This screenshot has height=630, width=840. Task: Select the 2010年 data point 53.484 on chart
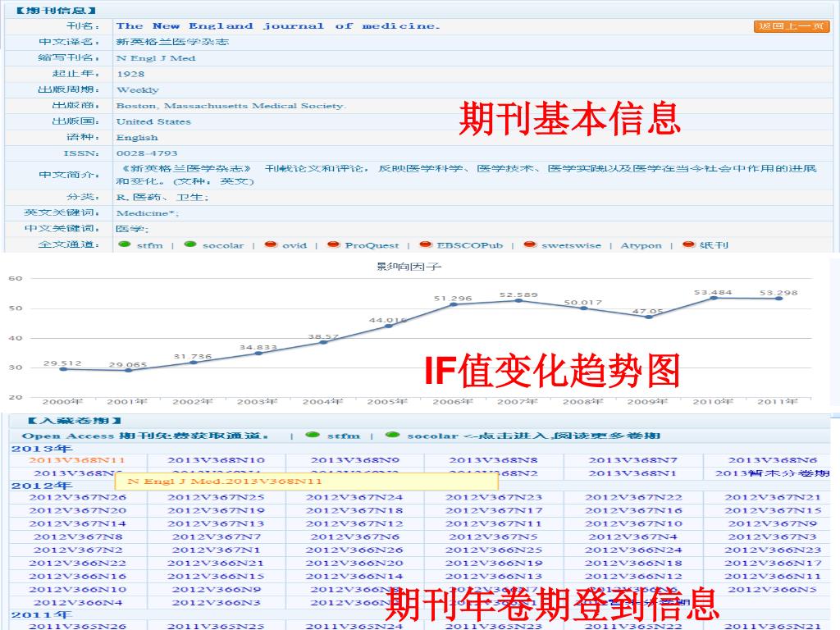(x=714, y=298)
